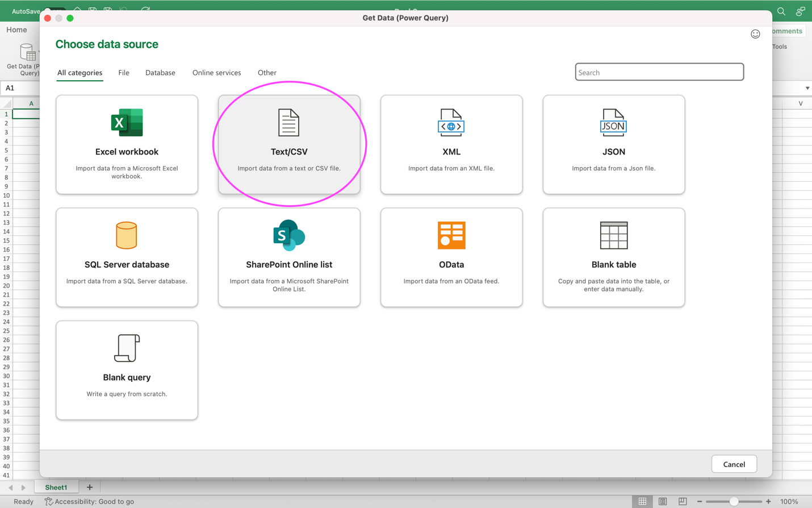Click the smiley feedback icon in dialog
This screenshot has width=812, height=508.
(x=755, y=34)
